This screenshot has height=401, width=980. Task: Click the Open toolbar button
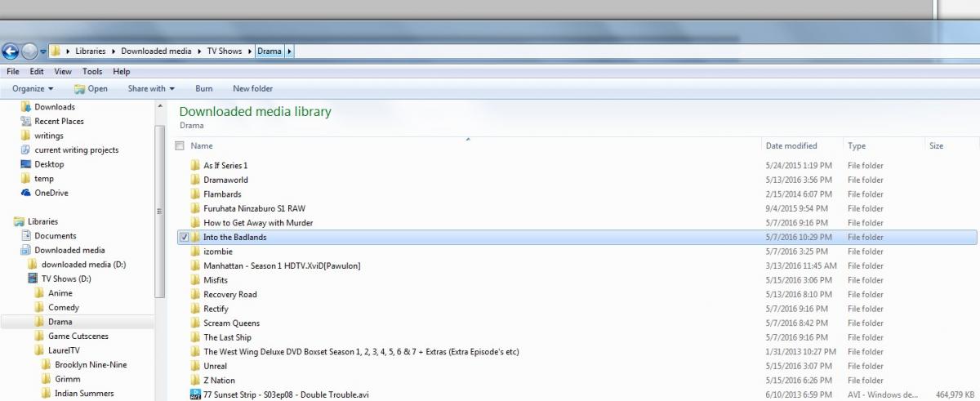91,88
